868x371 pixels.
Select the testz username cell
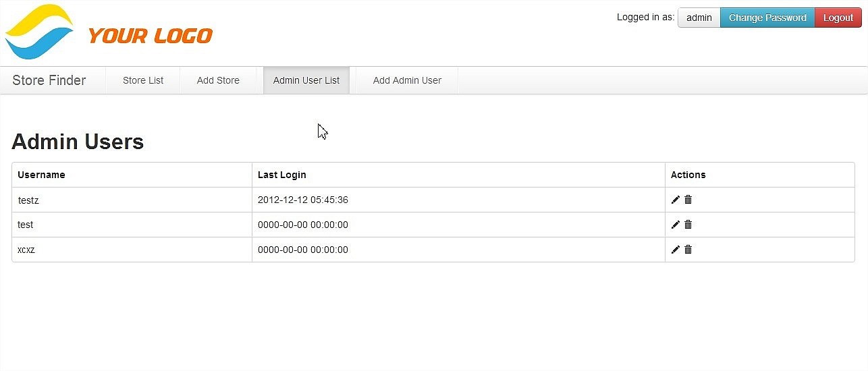pos(132,200)
